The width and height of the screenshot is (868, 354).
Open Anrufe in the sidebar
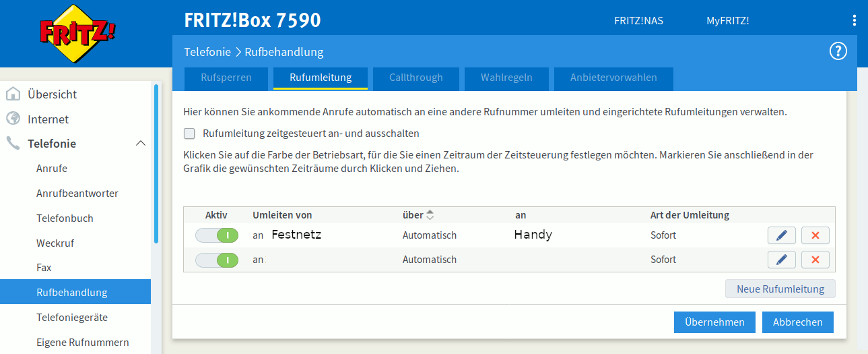pyautogui.click(x=75, y=169)
